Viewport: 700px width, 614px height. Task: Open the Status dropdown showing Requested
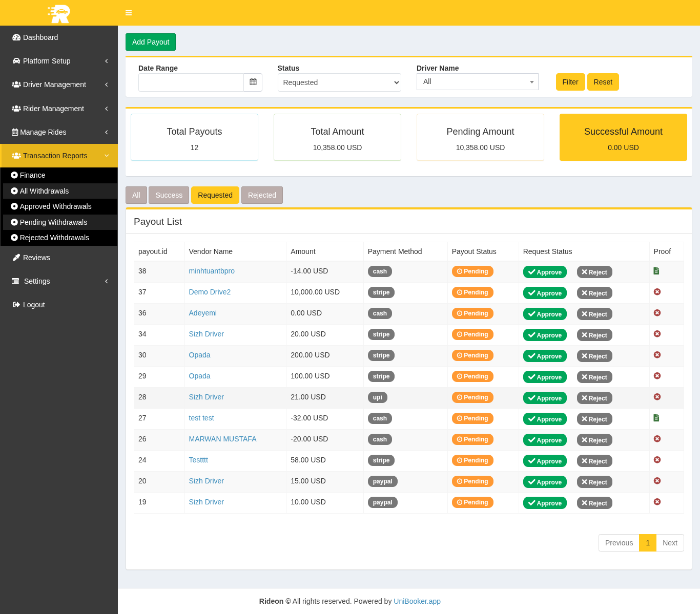click(x=339, y=82)
